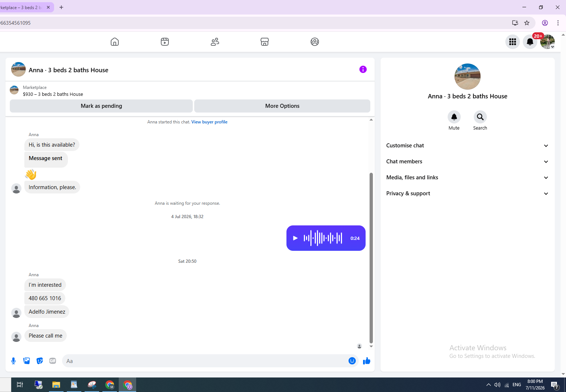Expand Media, files and links section

pyautogui.click(x=468, y=177)
